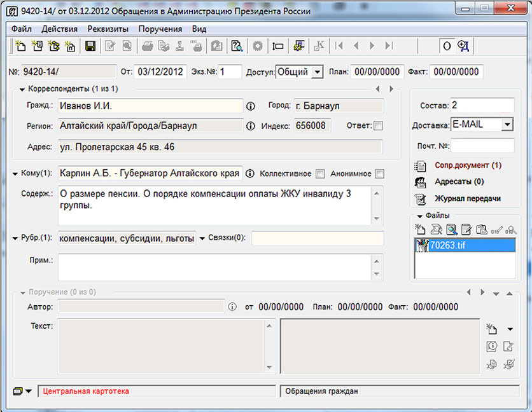Screen dimensions: 532x412
Task: Click the info icon beside the Регион field
Action: (x=250, y=126)
